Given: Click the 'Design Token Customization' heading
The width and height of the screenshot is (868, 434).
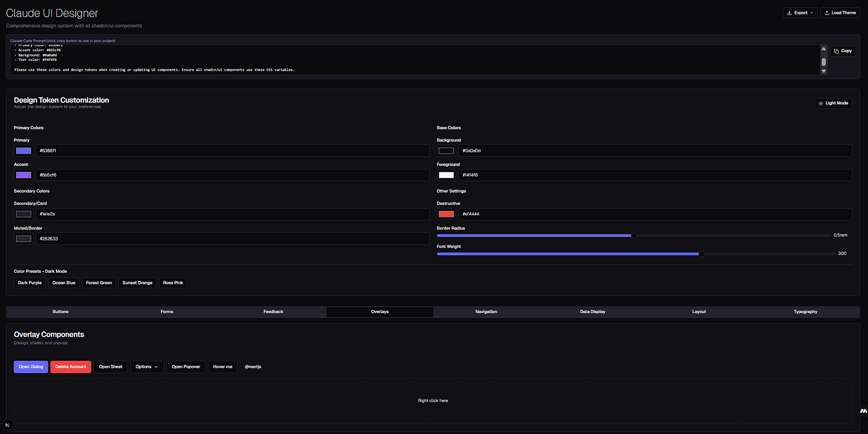Looking at the screenshot, I should [x=61, y=100].
